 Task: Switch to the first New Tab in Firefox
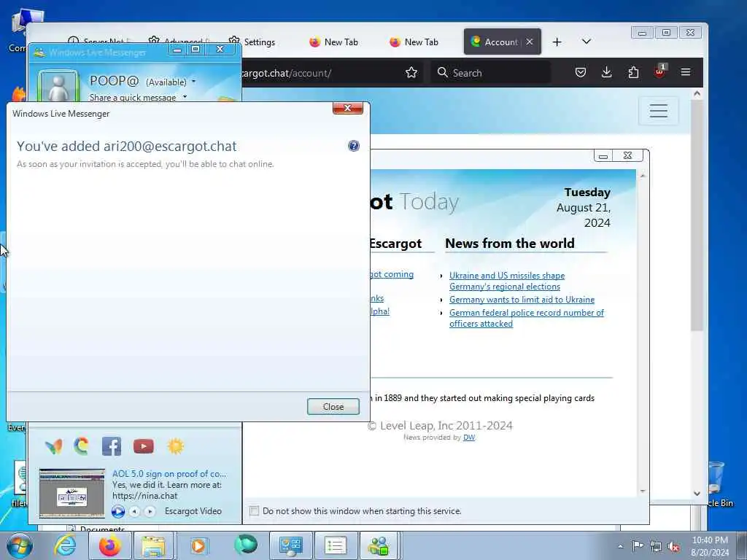coord(333,42)
